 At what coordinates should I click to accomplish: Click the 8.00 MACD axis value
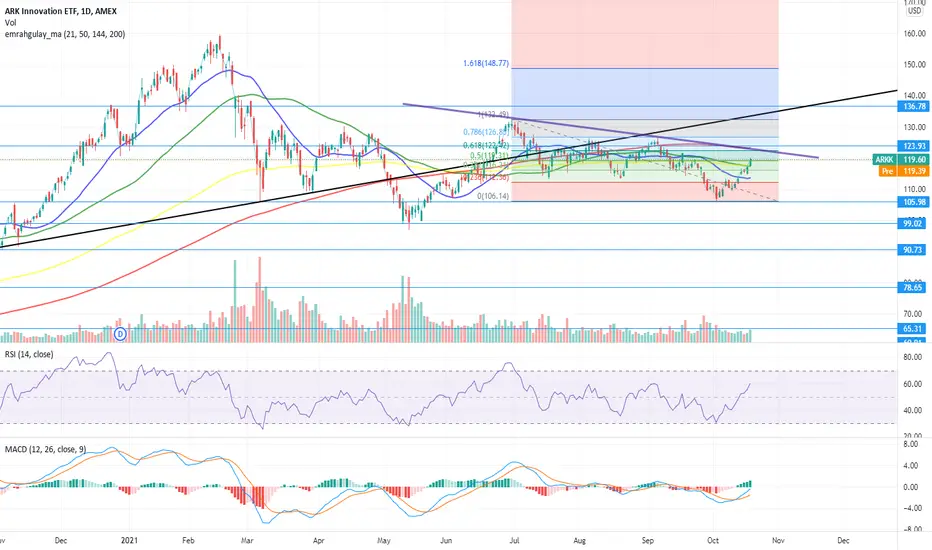tap(911, 445)
